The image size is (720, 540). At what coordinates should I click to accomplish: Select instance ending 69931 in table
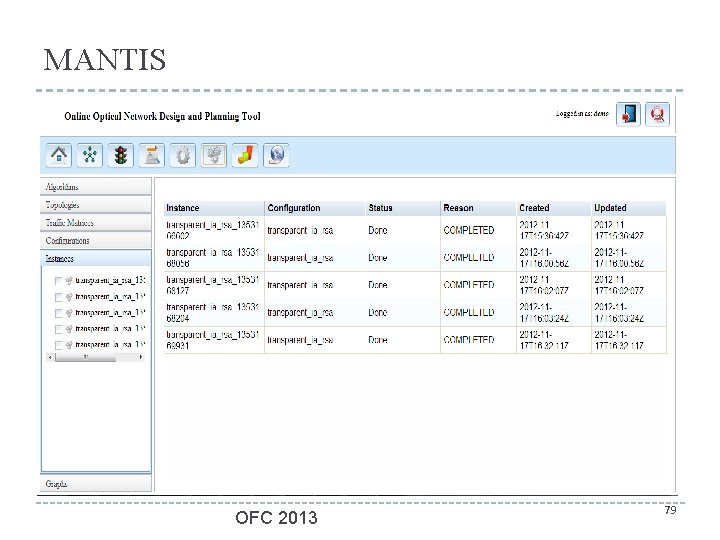pos(213,340)
